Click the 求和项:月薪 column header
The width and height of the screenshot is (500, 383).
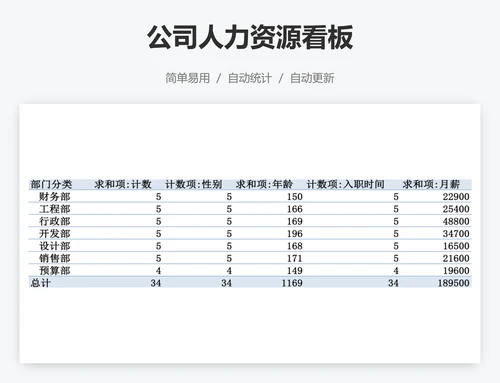tap(431, 184)
